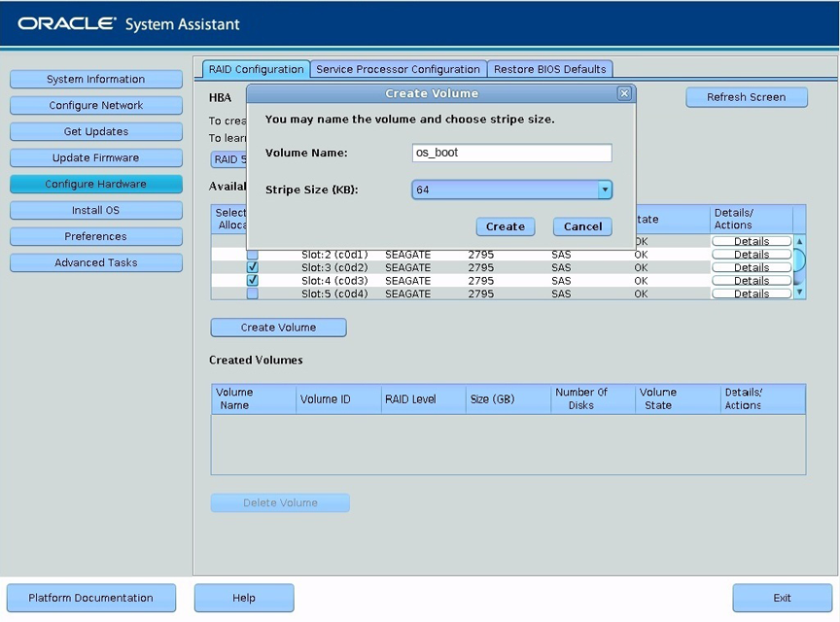The image size is (840, 622).
Task: Open Details in the top partially hidden disk row
Action: (752, 241)
